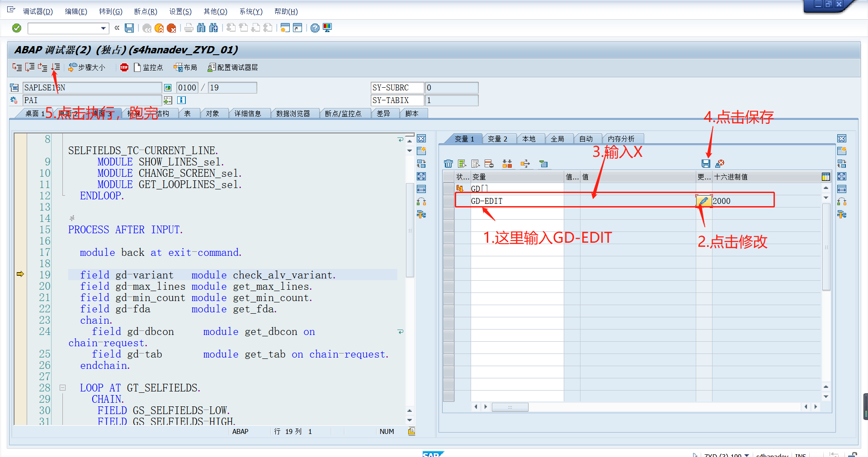Switch to the 断点/监控点 tab
Image resolution: width=868 pixels, height=457 pixels.
click(343, 113)
